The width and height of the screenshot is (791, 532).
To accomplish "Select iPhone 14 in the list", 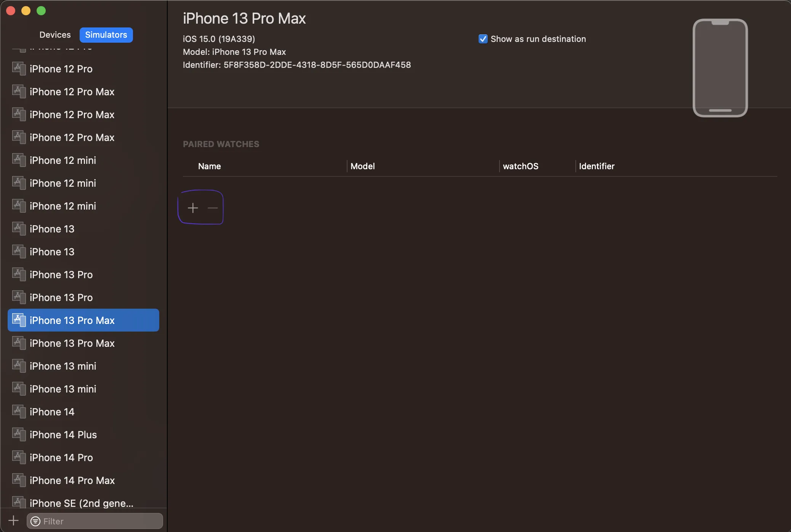I will [52, 412].
